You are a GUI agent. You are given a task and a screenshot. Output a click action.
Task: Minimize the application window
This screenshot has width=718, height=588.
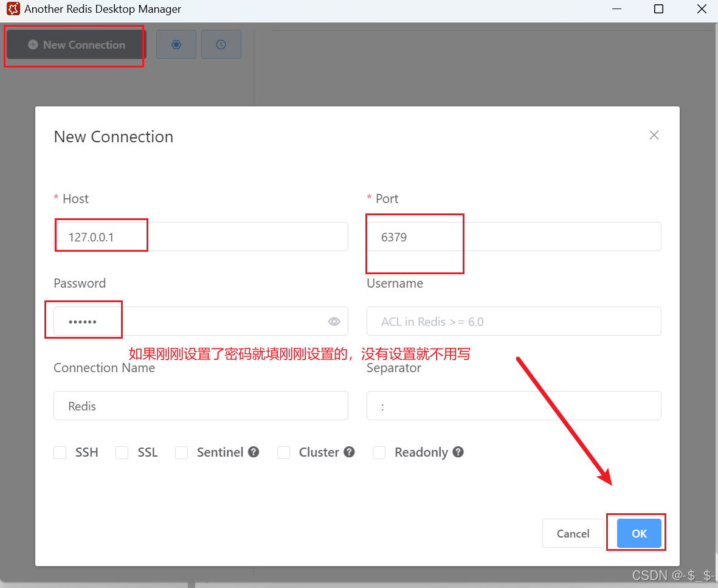click(617, 9)
